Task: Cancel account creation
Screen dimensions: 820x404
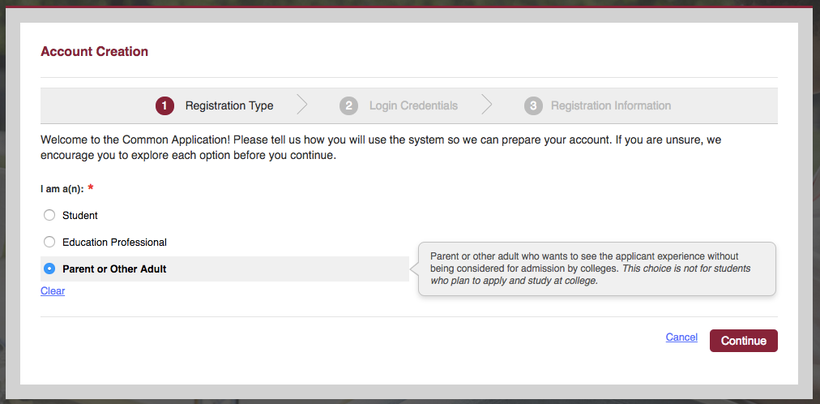Action: point(681,338)
